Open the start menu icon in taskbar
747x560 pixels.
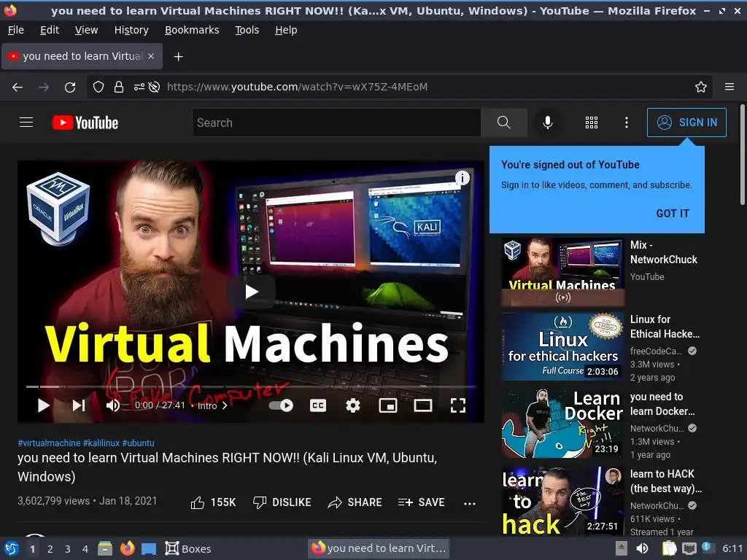click(12, 548)
